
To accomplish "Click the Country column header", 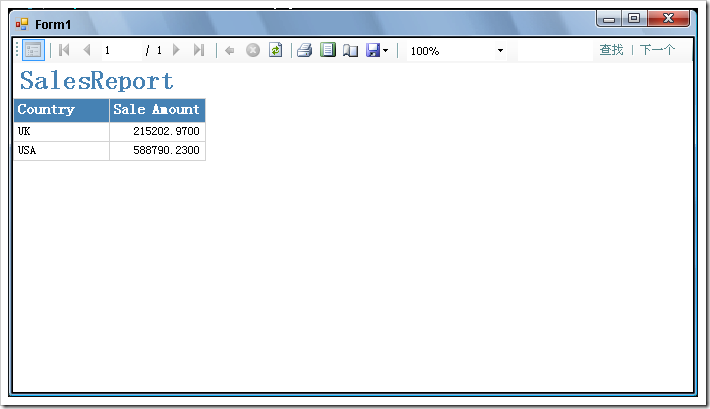I will [62, 110].
